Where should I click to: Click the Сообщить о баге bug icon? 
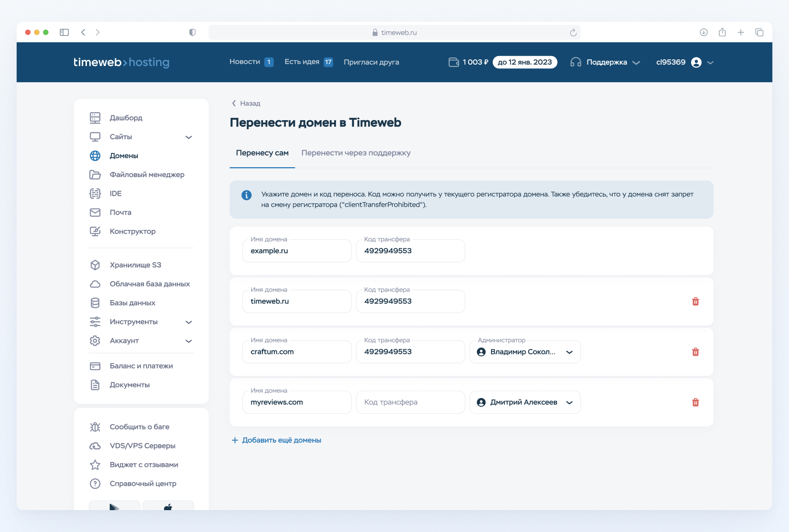pyautogui.click(x=95, y=427)
